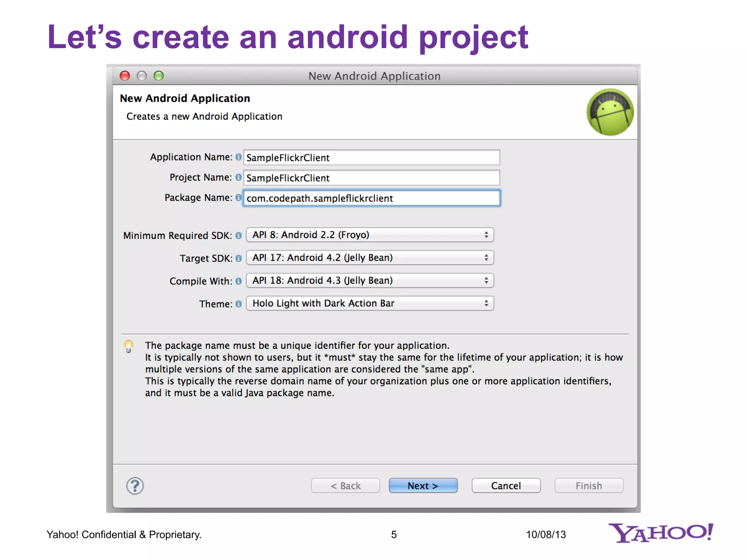Click the green zoom window button
The image size is (747, 560).
pos(159,76)
